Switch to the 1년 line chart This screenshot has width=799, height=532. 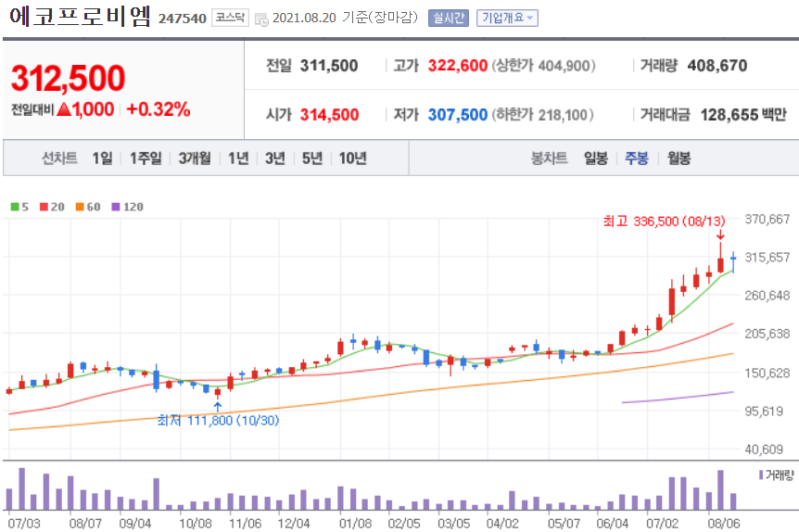(238, 158)
